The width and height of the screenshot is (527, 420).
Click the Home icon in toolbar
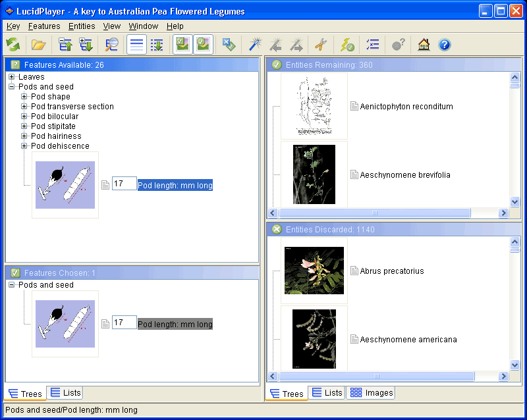tap(424, 45)
